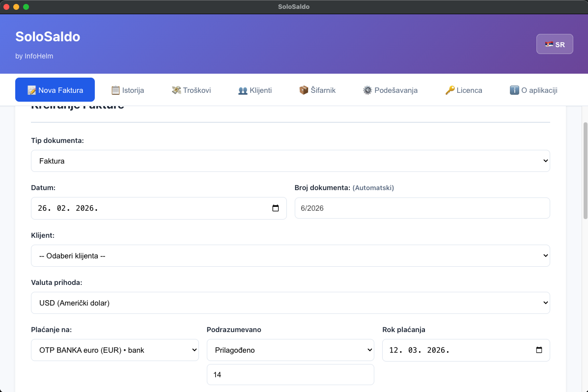Expand the Podrazumevano Prilagođeno dropdown

pos(290,350)
